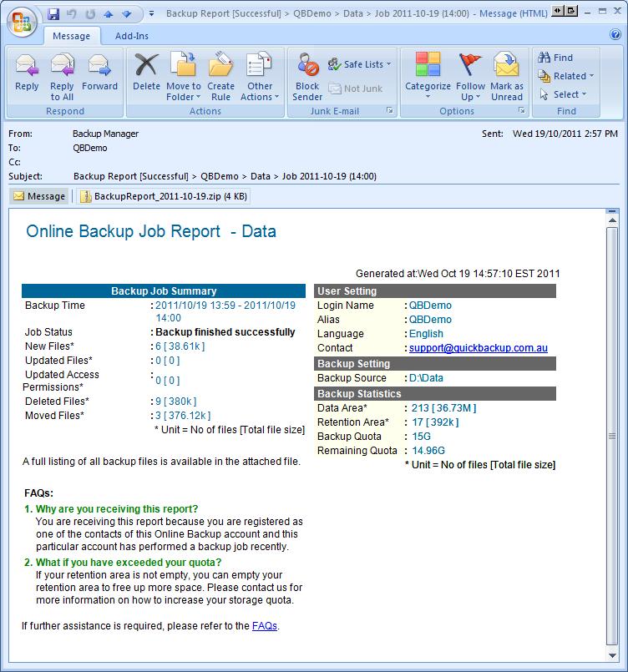
Task: Redo action in Quick Access toolbar
Action: tap(90, 13)
